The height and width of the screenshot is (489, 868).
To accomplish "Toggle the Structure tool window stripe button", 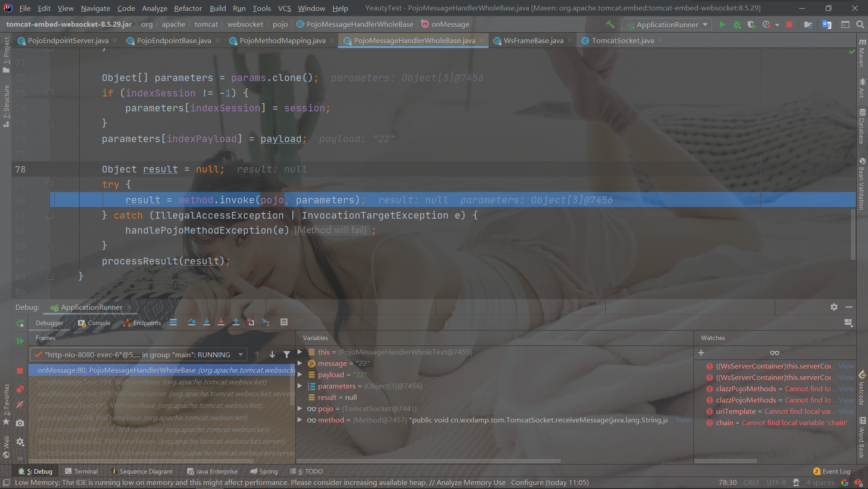I will (6, 105).
